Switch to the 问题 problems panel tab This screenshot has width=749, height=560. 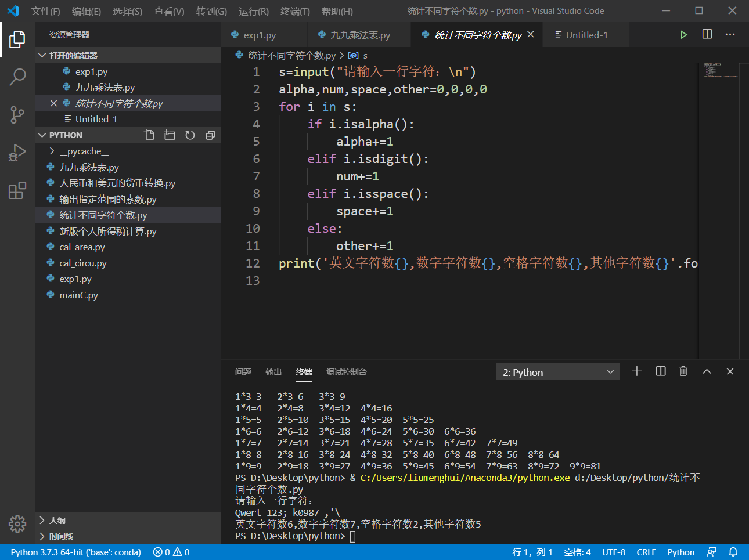tap(243, 372)
